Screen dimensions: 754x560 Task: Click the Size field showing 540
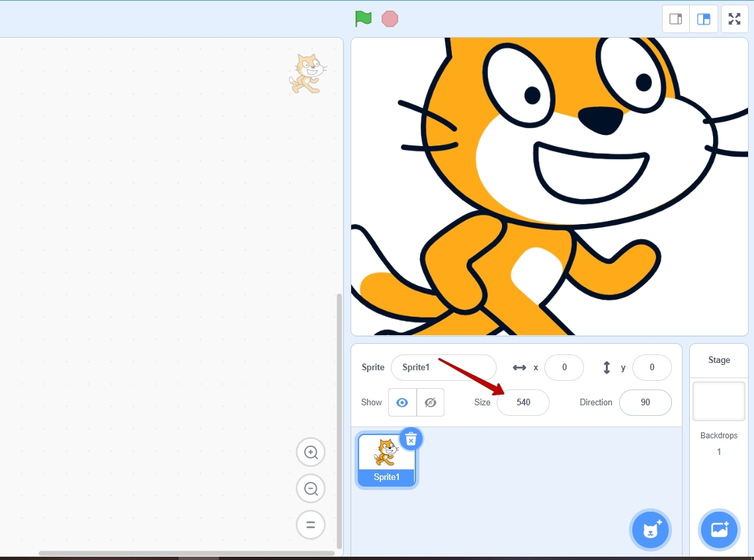523,403
